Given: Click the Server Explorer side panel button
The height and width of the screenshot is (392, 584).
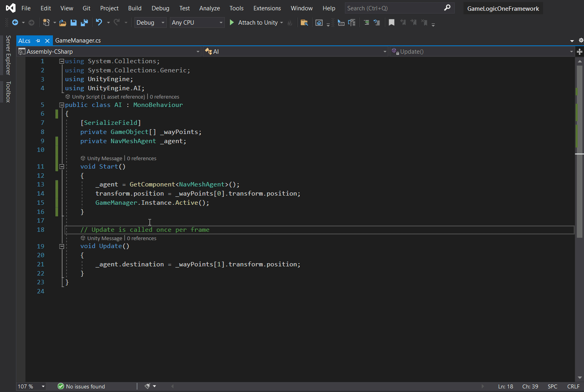Looking at the screenshot, I should coord(8,55).
